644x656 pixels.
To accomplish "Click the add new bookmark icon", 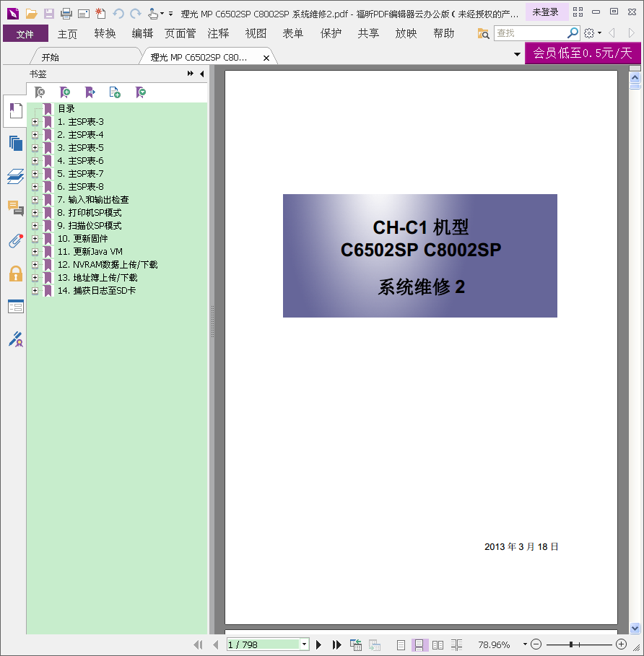I will [65, 92].
